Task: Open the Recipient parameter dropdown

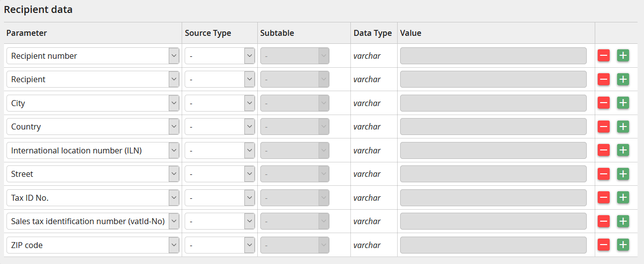Action: point(93,79)
